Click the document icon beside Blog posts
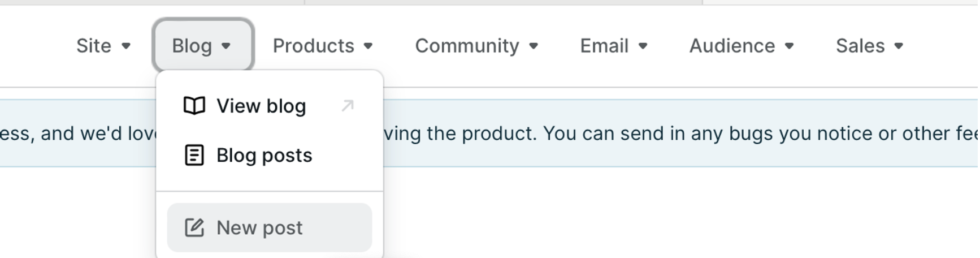Viewport: 980px width, 258px height. pos(194,155)
